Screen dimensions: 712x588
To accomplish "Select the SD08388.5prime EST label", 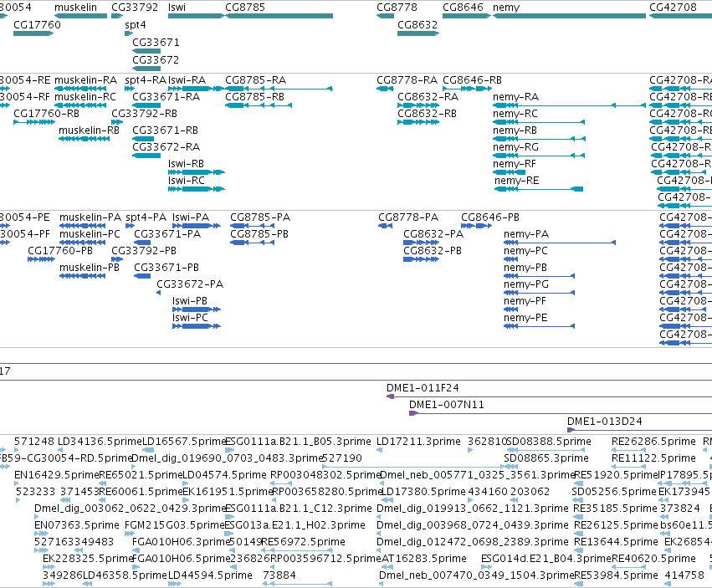I will pos(549,442).
